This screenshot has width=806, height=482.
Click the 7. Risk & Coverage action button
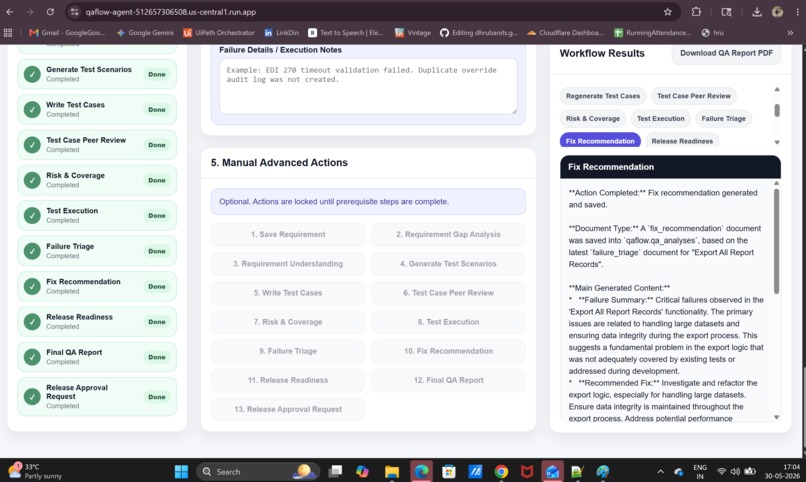288,322
